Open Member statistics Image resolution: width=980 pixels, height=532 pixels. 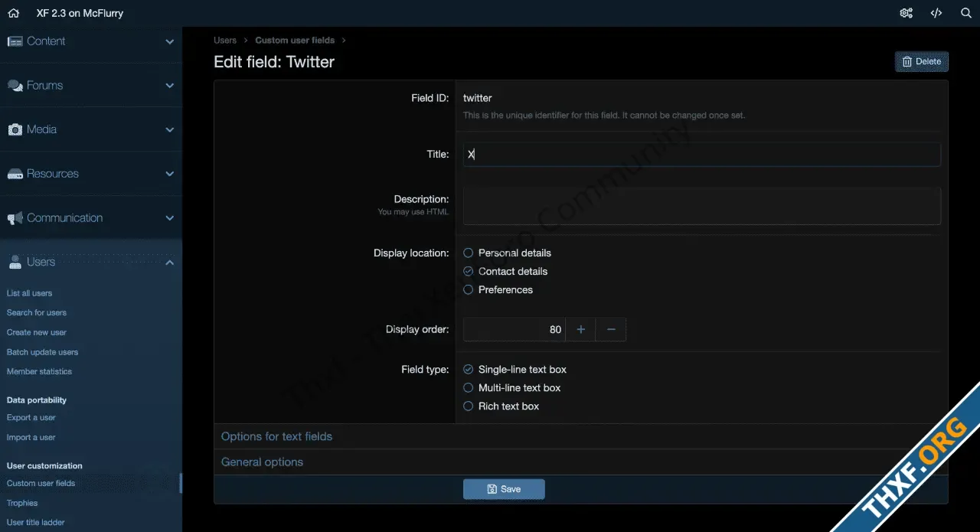pos(39,371)
